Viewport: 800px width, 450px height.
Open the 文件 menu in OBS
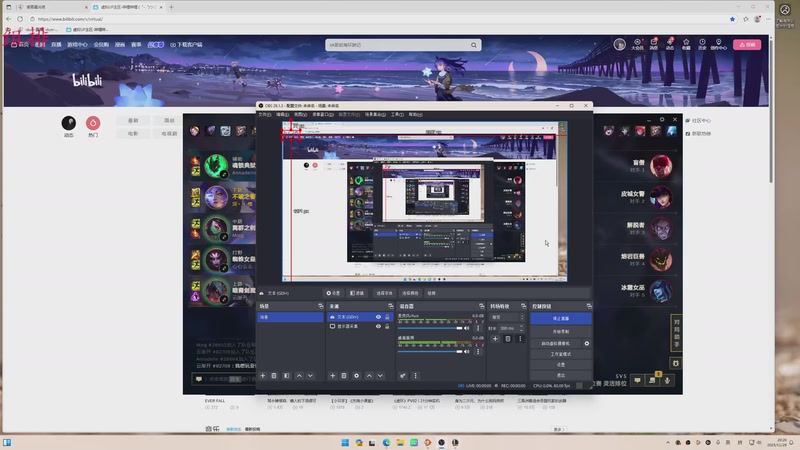[x=265, y=114]
